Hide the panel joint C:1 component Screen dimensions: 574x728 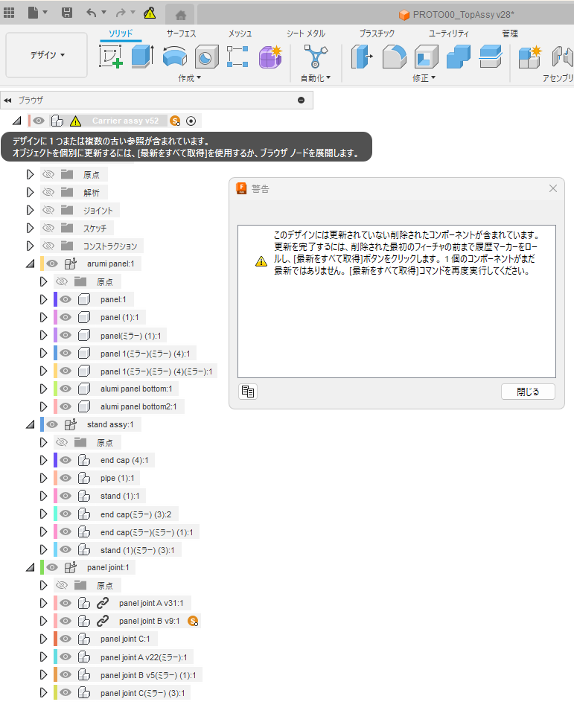tap(66, 639)
